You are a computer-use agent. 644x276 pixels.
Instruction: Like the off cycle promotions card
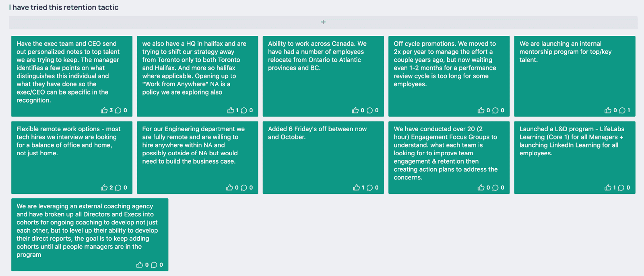coord(481,110)
